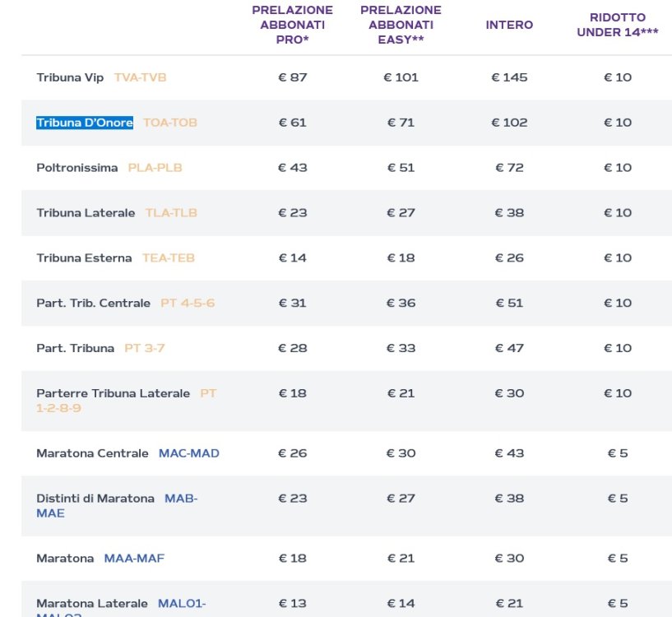Click Tribuna Vip row name

point(70,77)
